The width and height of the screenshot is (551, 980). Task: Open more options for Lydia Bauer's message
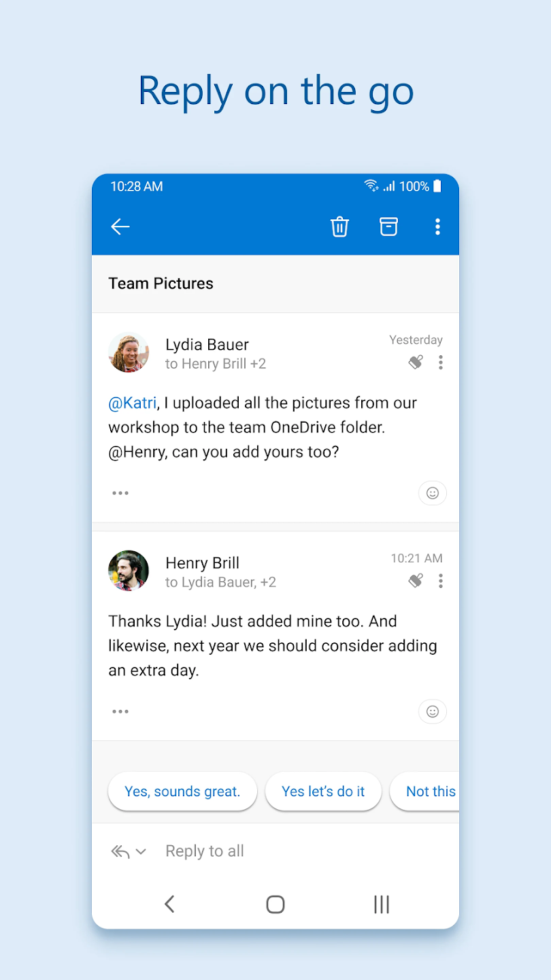click(441, 362)
